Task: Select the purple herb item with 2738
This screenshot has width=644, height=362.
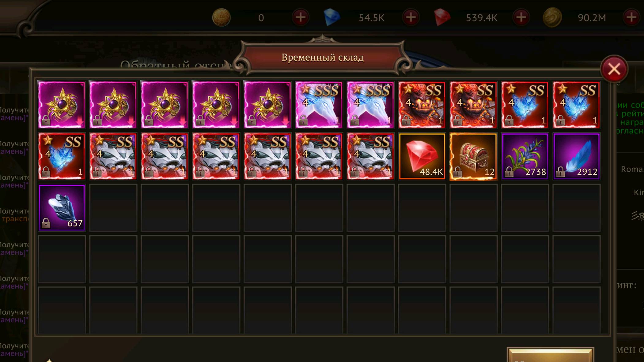Action: pyautogui.click(x=525, y=156)
